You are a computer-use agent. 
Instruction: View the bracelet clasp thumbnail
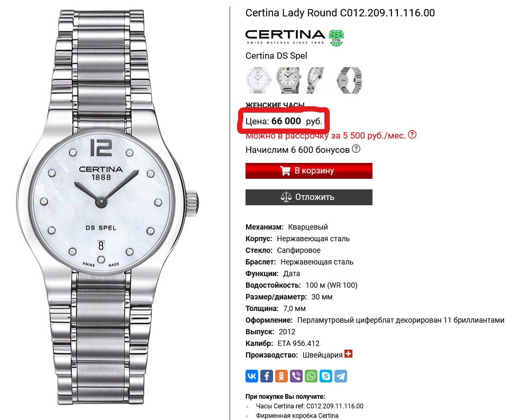(349, 80)
